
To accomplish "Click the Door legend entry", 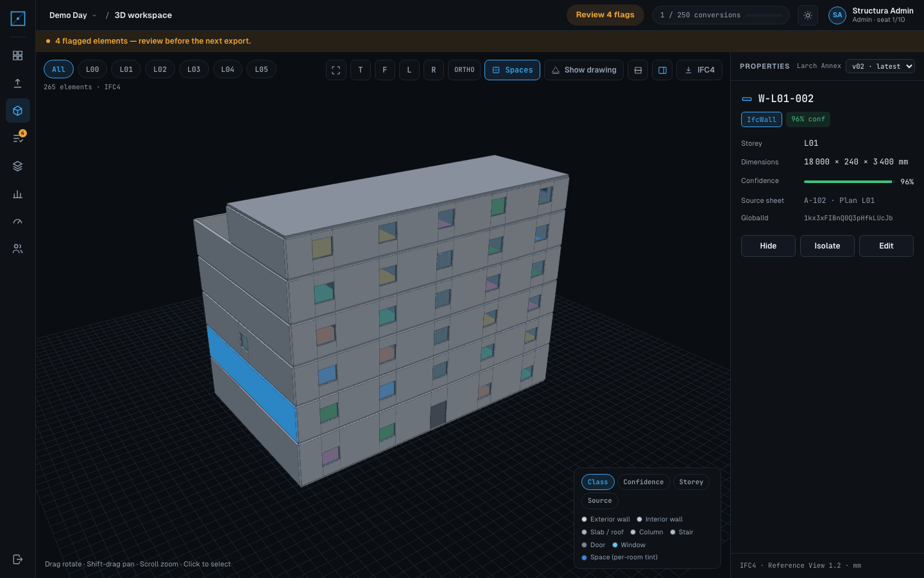I will click(x=594, y=545).
